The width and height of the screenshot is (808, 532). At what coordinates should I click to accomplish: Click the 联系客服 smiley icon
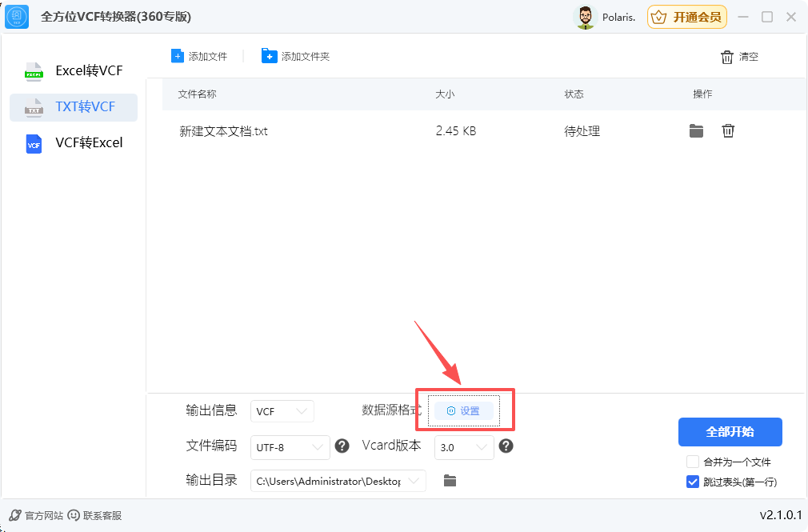(x=74, y=515)
